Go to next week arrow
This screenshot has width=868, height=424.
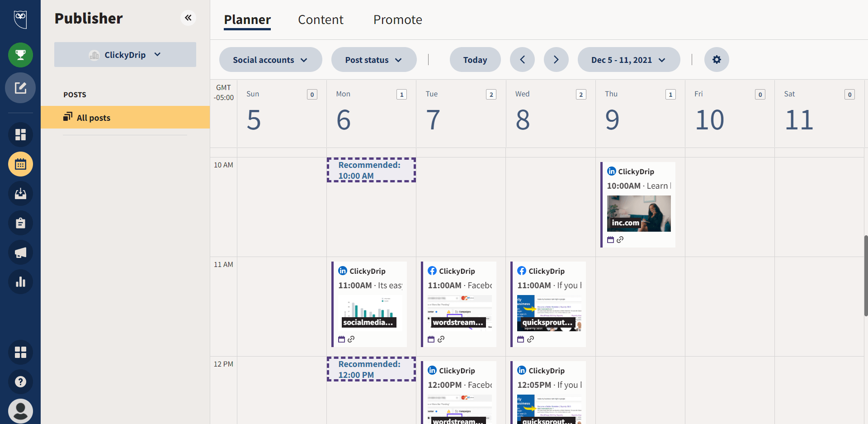pos(556,59)
